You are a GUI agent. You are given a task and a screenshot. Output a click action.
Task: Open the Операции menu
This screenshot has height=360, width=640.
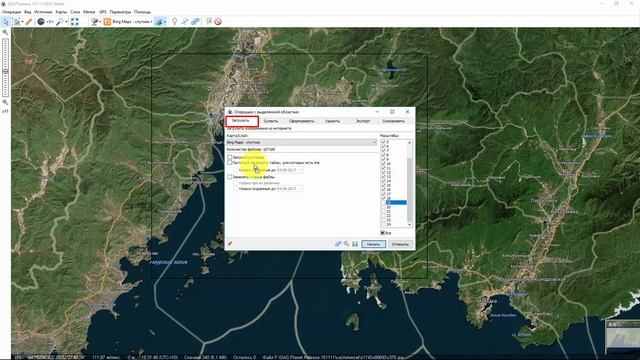[11, 12]
